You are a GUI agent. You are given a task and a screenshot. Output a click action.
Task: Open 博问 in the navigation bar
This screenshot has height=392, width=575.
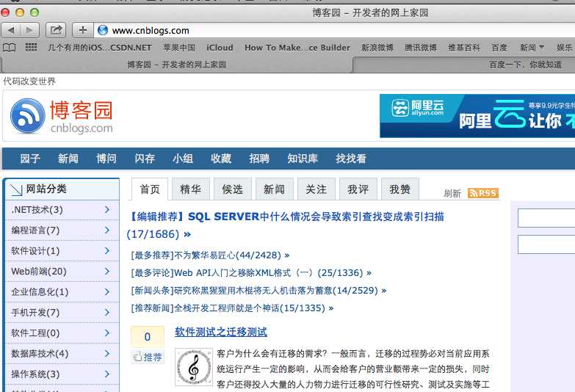[106, 159]
